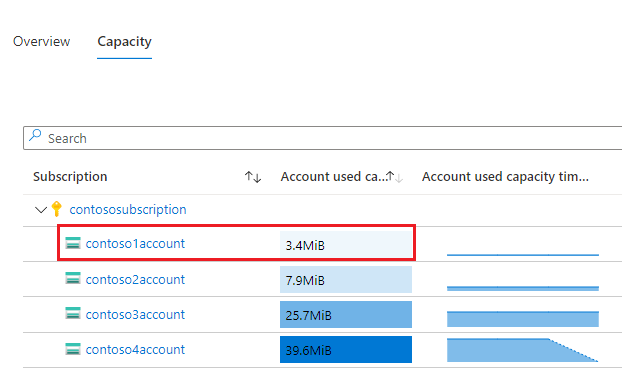Sort by Account used capacity arrows

pyautogui.click(x=394, y=177)
